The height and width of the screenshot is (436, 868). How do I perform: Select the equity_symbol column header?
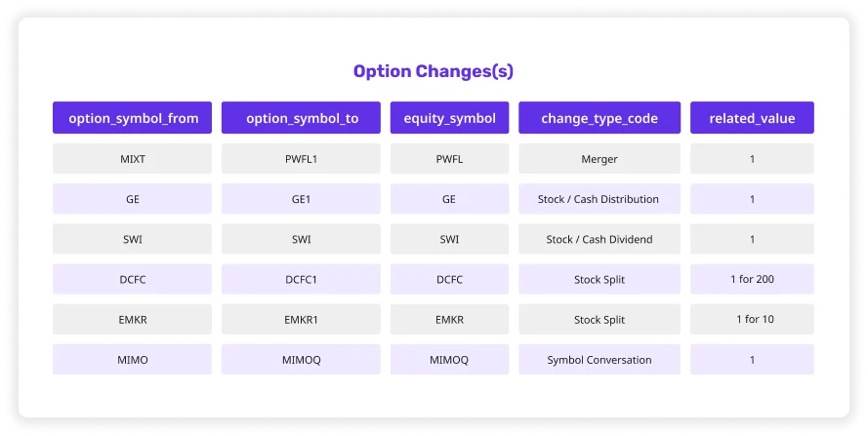[449, 118]
